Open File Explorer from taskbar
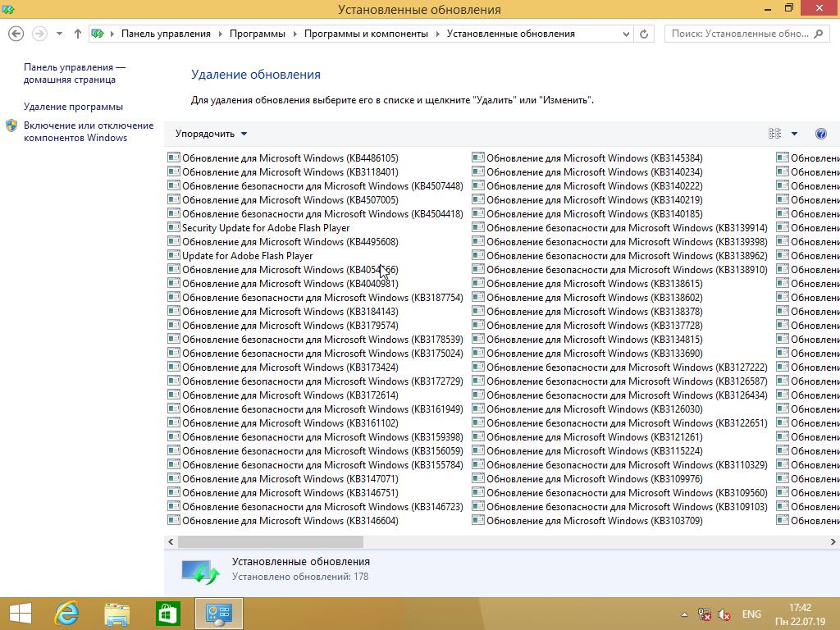Image resolution: width=840 pixels, height=630 pixels. [117, 613]
